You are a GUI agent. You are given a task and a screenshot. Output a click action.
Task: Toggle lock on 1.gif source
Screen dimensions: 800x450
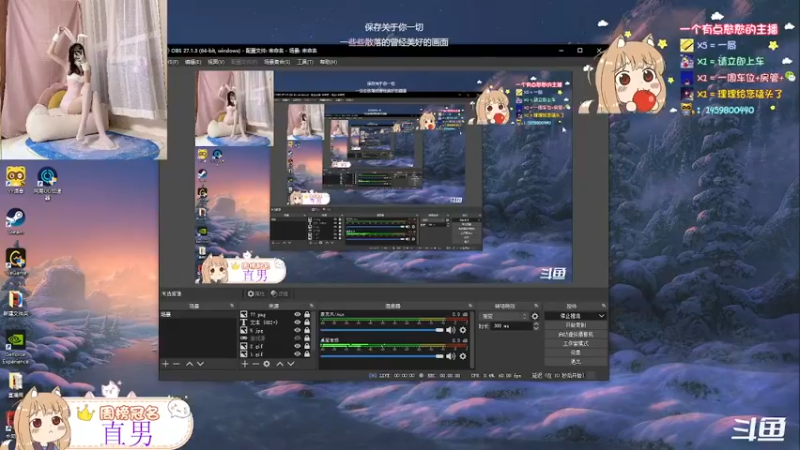pyautogui.click(x=307, y=354)
